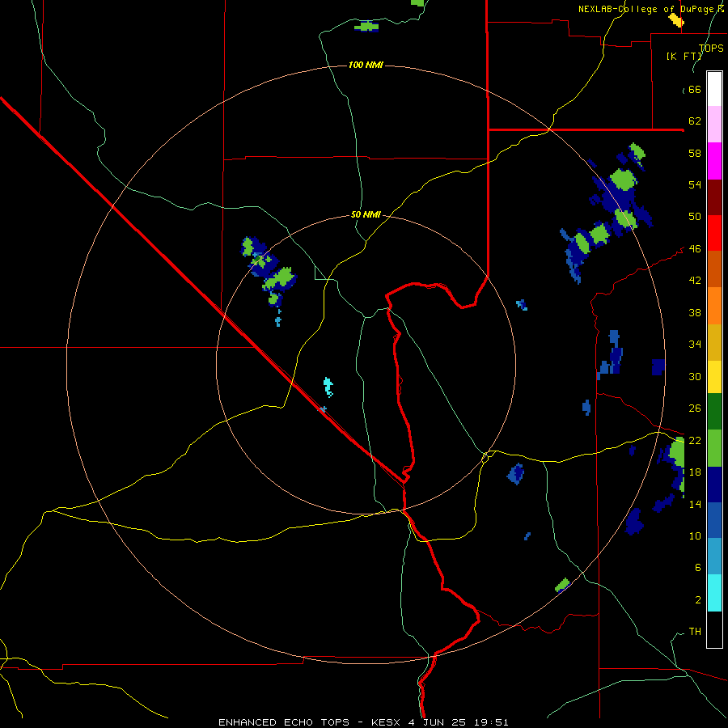This screenshot has height=728, width=728.
Task: Click the legend value '42'
Action: pyautogui.click(x=695, y=281)
